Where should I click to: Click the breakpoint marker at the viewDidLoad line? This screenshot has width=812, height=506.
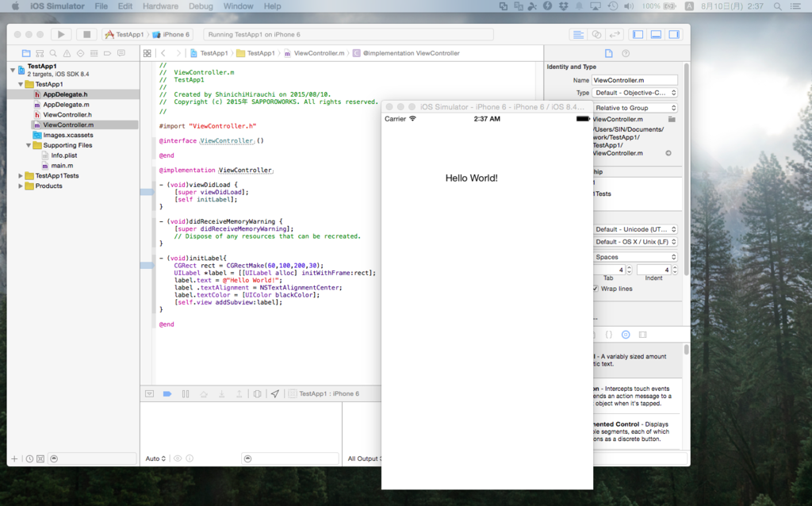pyautogui.click(x=147, y=192)
